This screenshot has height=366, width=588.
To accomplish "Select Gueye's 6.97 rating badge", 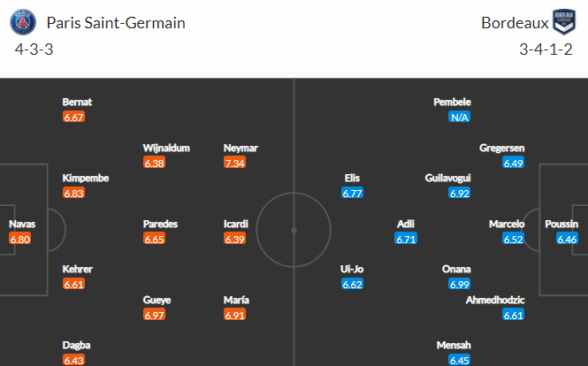I will click(154, 315).
